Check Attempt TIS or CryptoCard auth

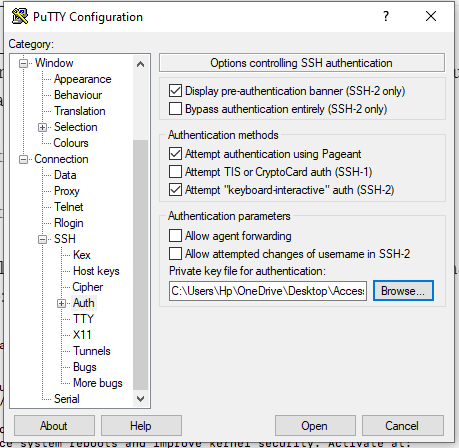click(x=175, y=172)
